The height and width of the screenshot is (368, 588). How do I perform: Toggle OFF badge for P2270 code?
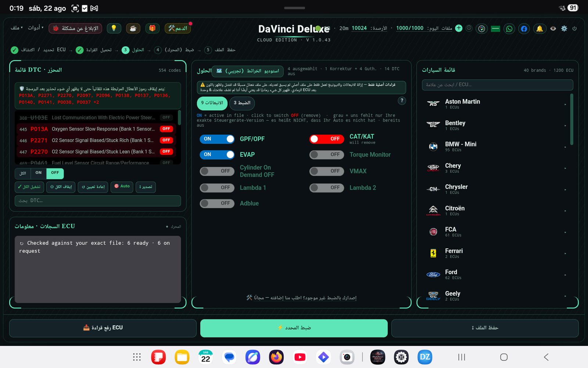coord(166,152)
